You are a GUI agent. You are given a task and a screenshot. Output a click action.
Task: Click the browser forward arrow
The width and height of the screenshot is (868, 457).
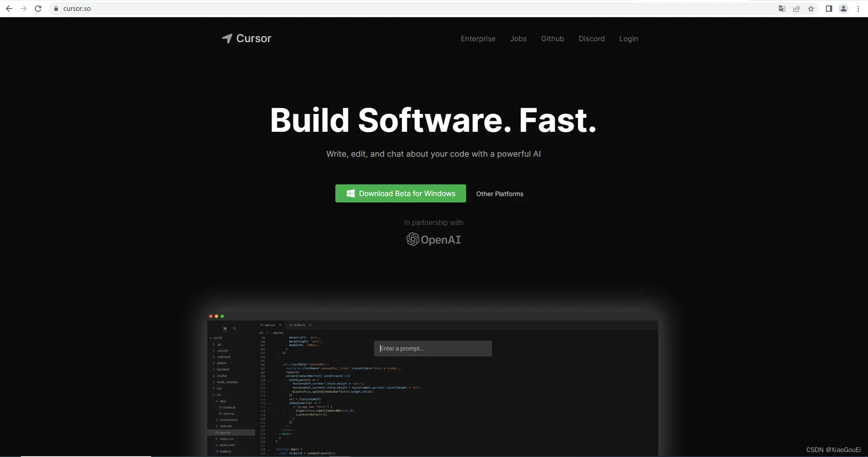[x=24, y=9]
